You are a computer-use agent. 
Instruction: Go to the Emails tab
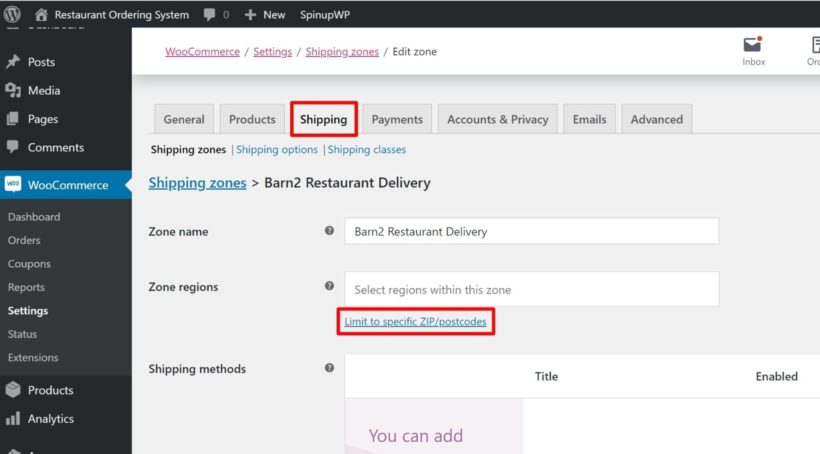(x=589, y=119)
